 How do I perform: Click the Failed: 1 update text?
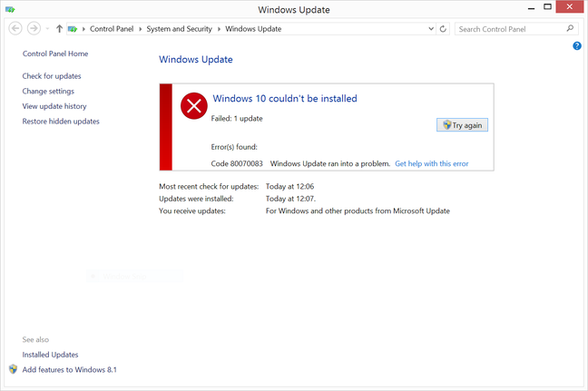[237, 119]
